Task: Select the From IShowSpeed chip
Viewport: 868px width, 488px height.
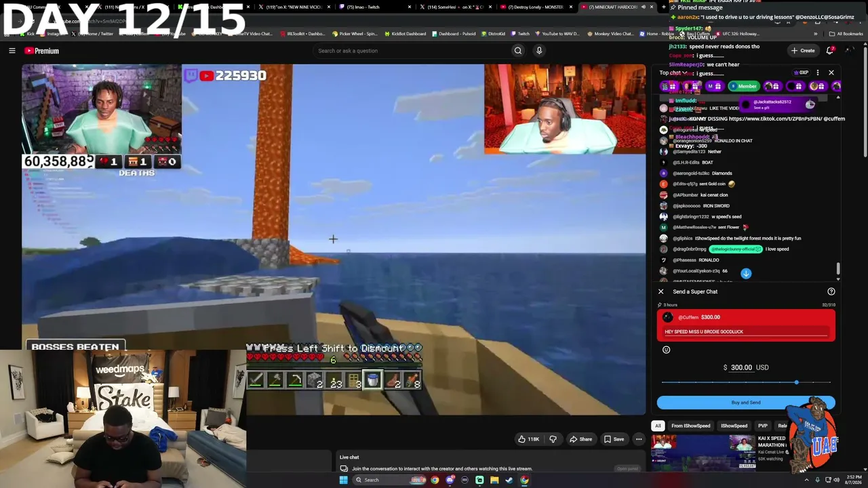Action: [x=690, y=426]
